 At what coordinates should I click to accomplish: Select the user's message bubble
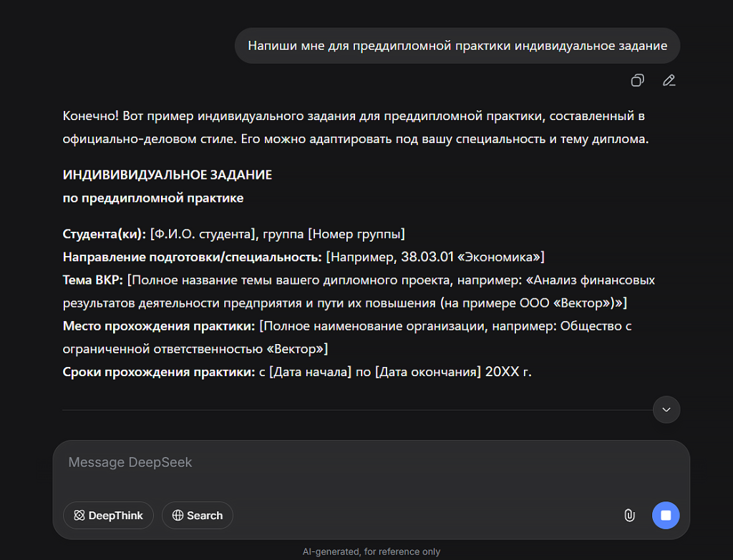tap(457, 45)
